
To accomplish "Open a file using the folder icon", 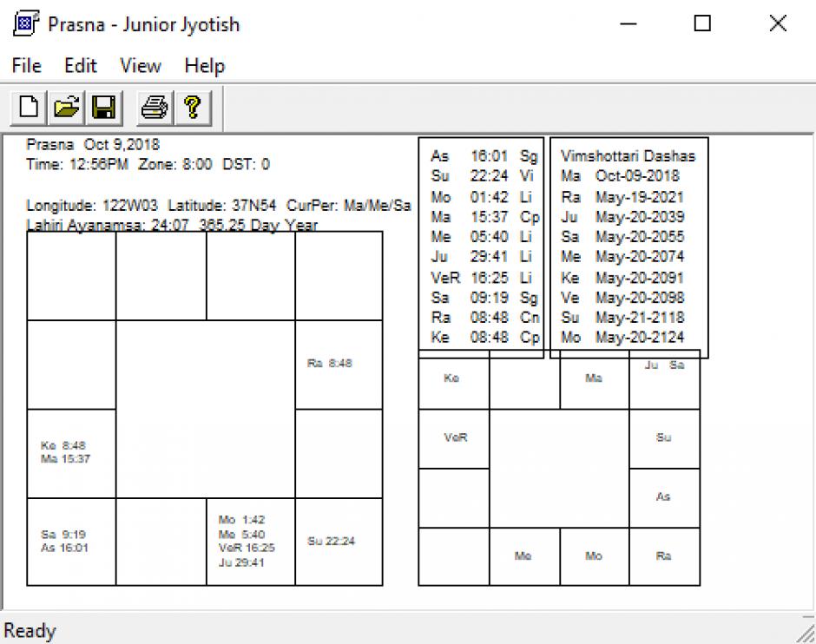I will tap(67, 108).
